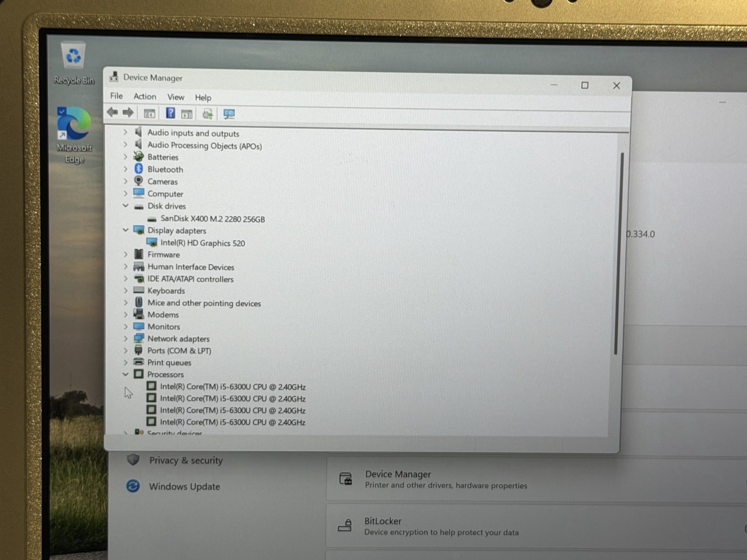
Task: Collapse the Disk drives node
Action: click(x=125, y=205)
